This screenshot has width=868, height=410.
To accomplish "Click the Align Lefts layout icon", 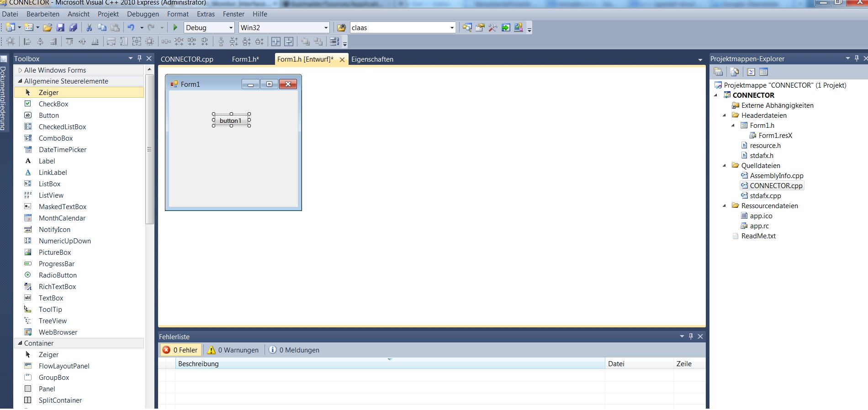I will coord(27,42).
